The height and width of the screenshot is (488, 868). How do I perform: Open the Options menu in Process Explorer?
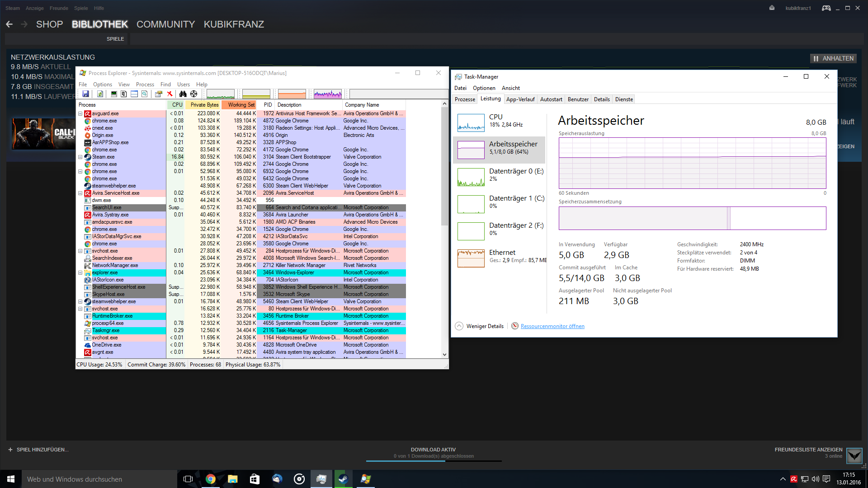tap(102, 84)
